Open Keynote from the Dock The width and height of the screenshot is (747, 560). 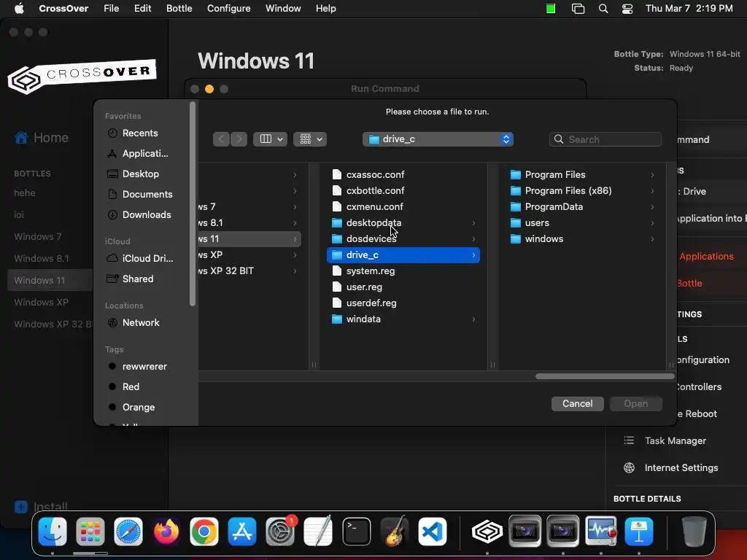coord(639,532)
